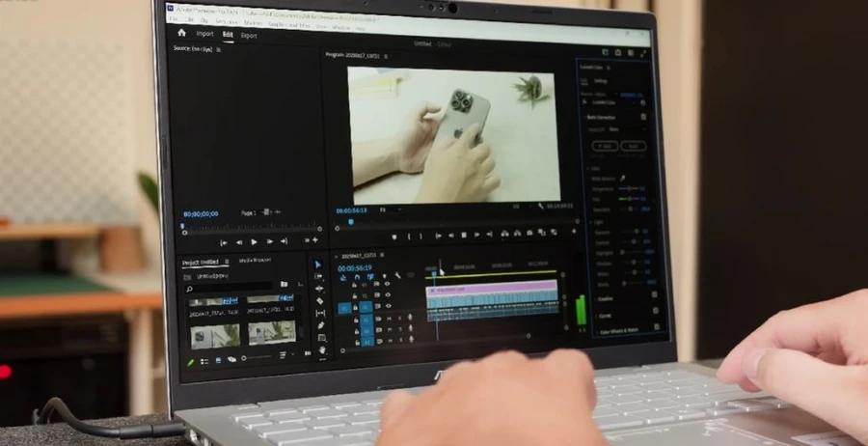
Task: Click Export Frame camera icon
Action: tap(529, 233)
